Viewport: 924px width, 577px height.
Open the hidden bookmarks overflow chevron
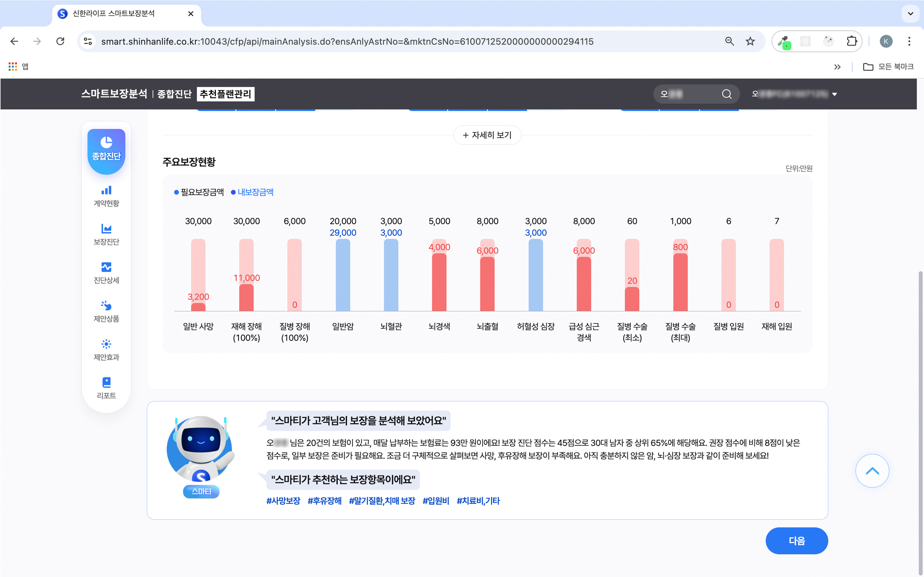[837, 67]
